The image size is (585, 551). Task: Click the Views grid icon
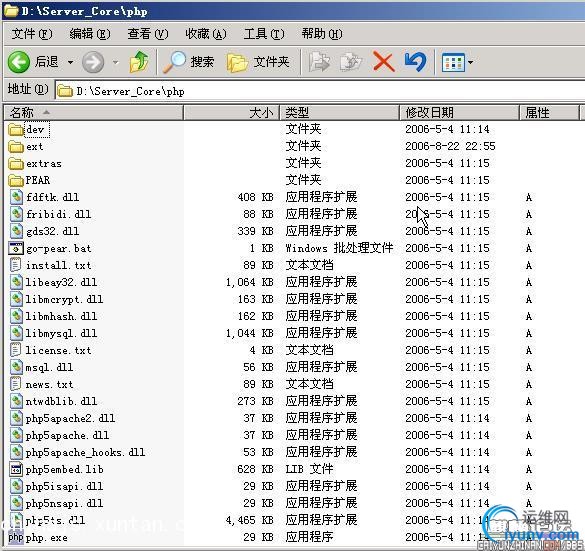pos(453,62)
